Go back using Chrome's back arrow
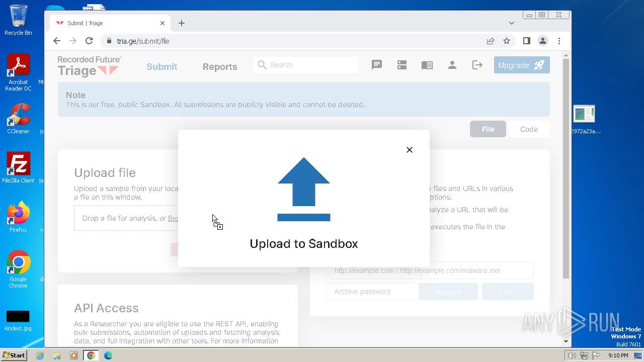Screen dimensions: 644x362 pyautogui.click(x=57, y=41)
